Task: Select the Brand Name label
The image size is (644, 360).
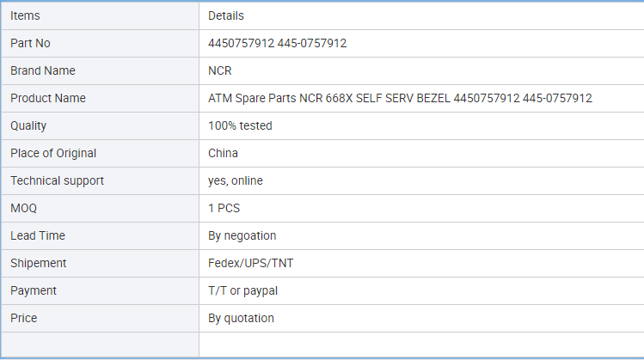Action: click(x=43, y=70)
